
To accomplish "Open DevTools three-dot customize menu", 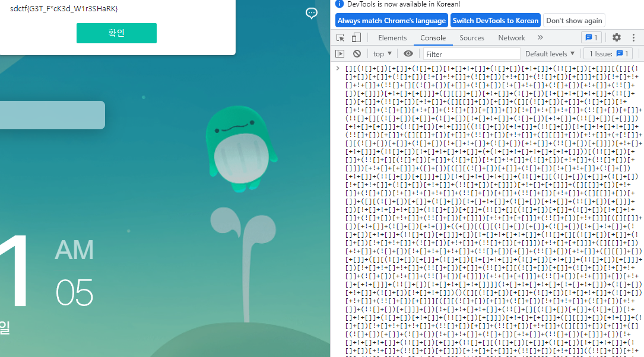I will (x=633, y=37).
